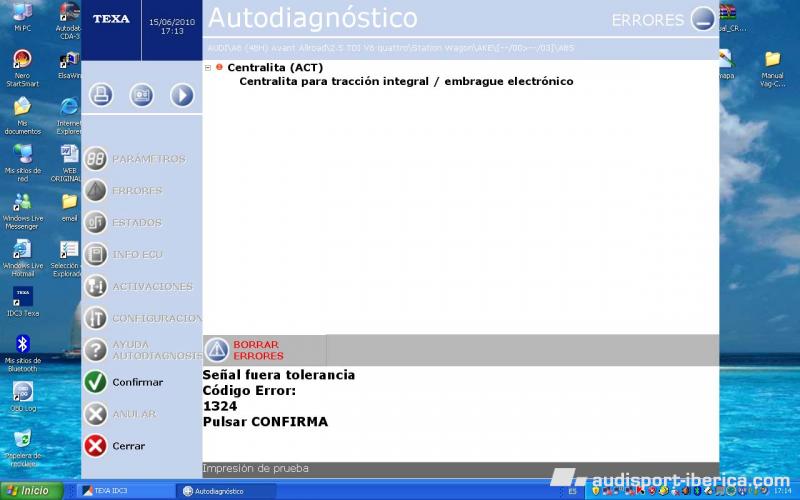Click the INFO ECU menu label
800x500 pixels.
coord(138,255)
